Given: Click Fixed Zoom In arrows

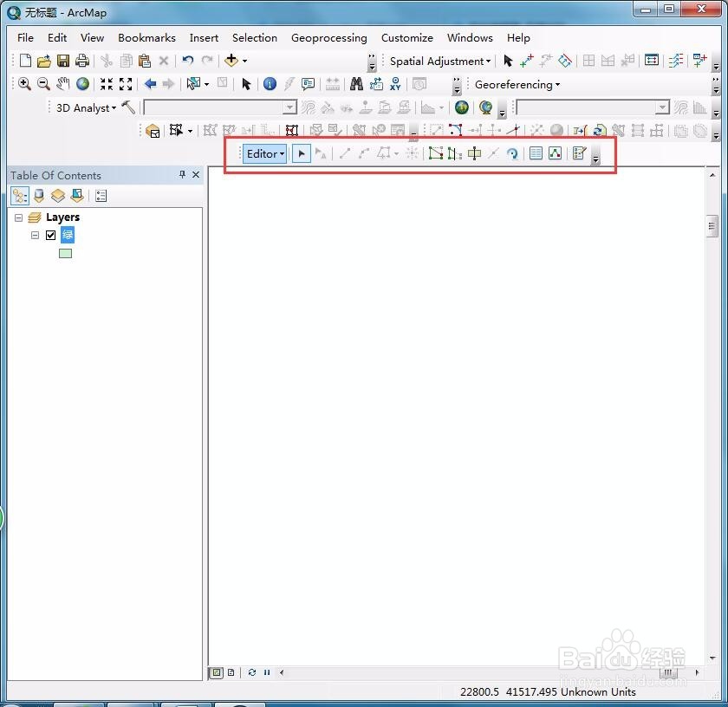Looking at the screenshot, I should (x=107, y=83).
